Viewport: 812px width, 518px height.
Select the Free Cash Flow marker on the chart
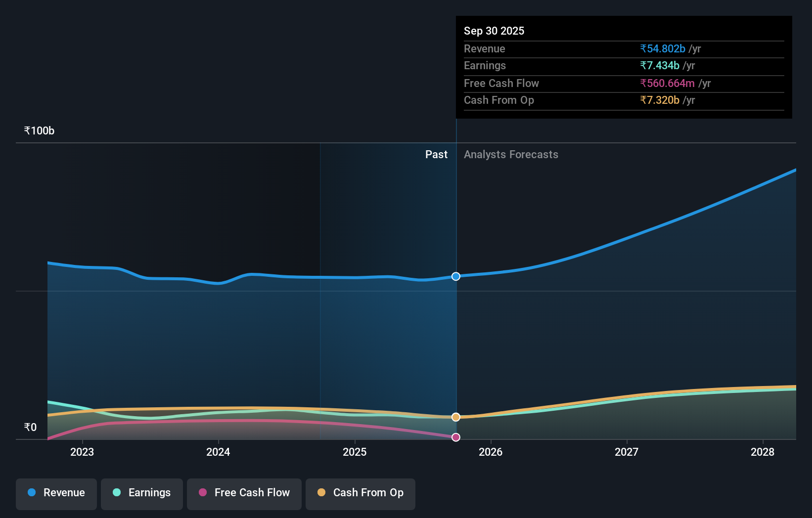coord(455,437)
